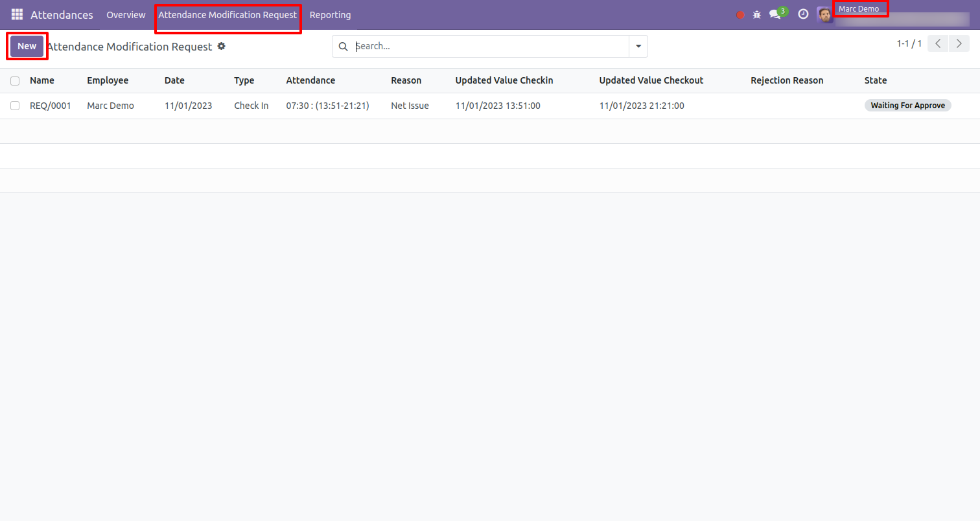The width and height of the screenshot is (980, 521).
Task: Sort by the Date column header
Action: (x=174, y=81)
